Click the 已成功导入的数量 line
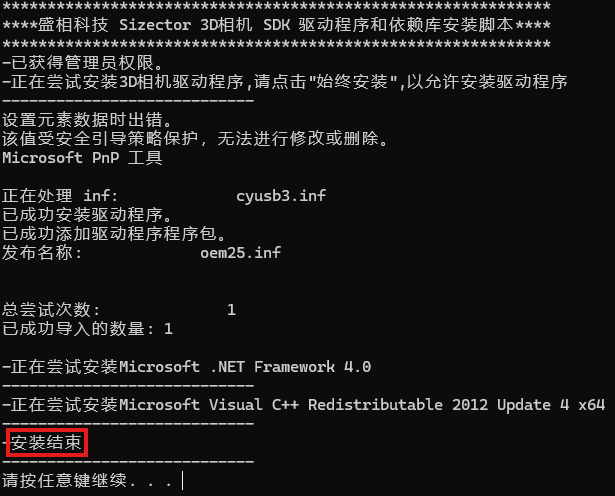 tap(87, 329)
